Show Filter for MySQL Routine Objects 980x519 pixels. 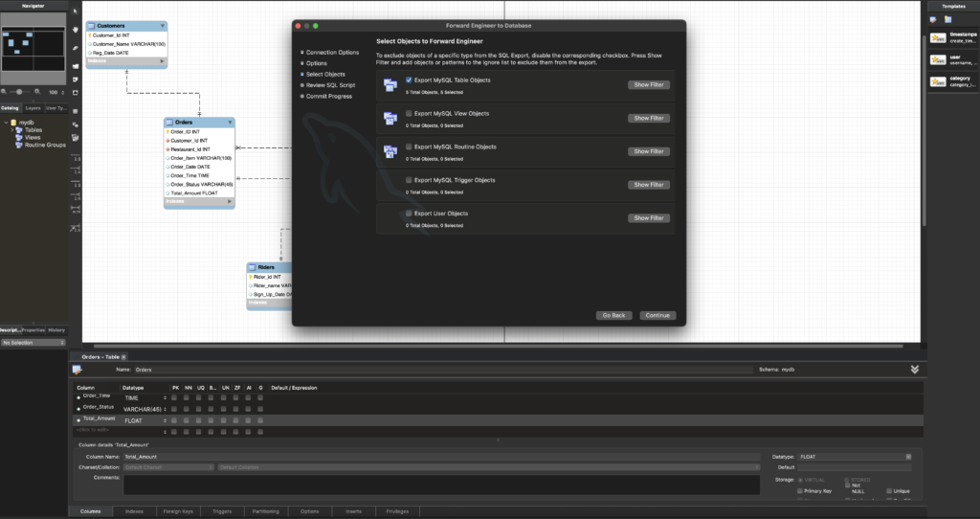[649, 151]
